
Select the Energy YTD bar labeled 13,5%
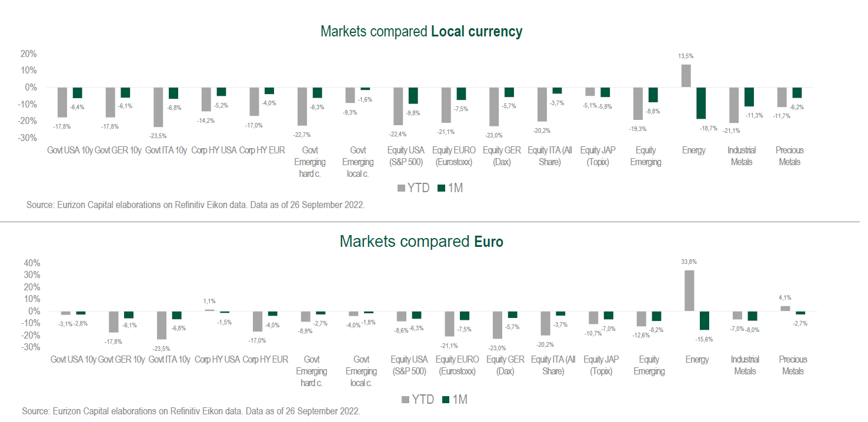[x=686, y=76]
